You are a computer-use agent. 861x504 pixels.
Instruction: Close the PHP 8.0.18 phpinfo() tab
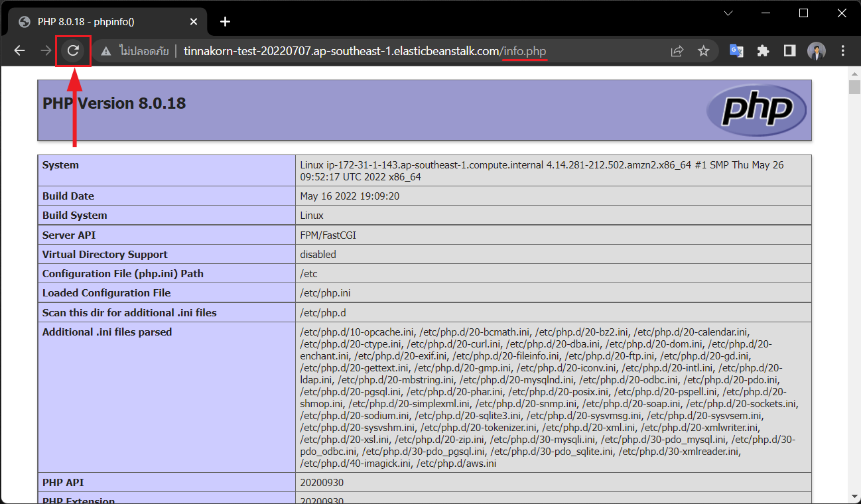click(x=194, y=22)
